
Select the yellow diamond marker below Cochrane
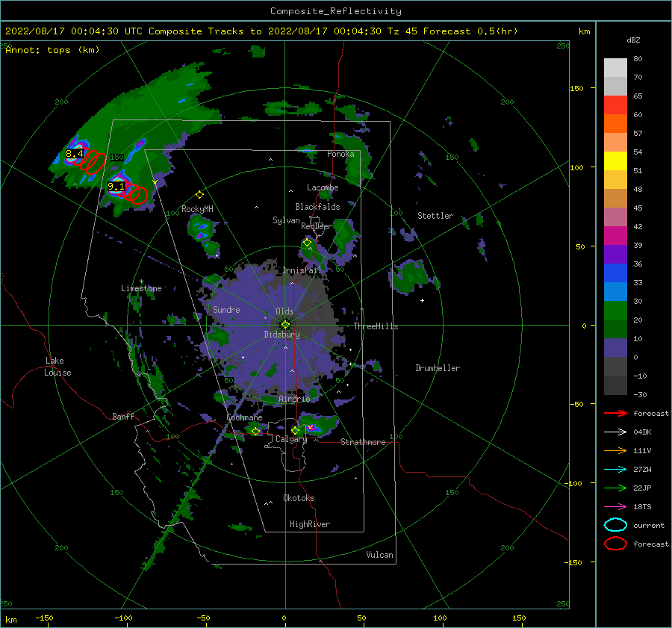[255, 431]
